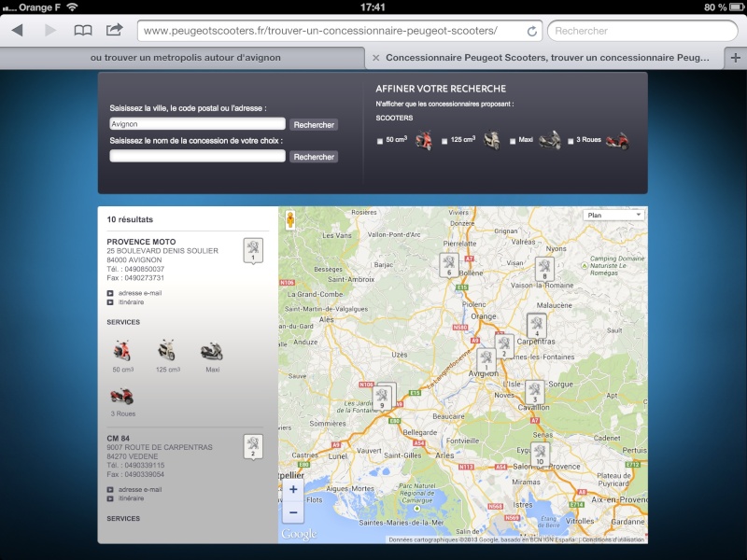
Task: Click Rechercher next to the Avignon field
Action: pos(314,124)
